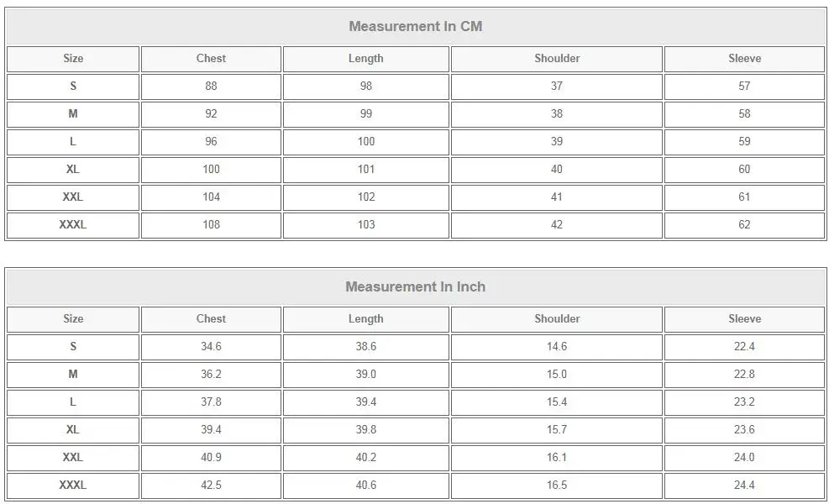Select the Chest column header in CM table
This screenshot has height=504, width=829.
click(x=211, y=59)
